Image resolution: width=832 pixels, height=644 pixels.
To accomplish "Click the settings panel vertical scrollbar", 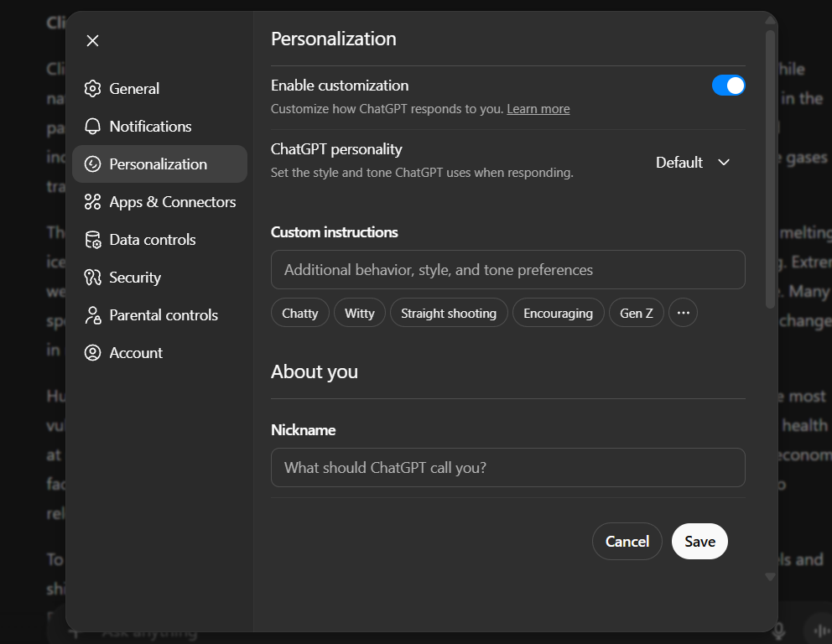I will (770, 168).
